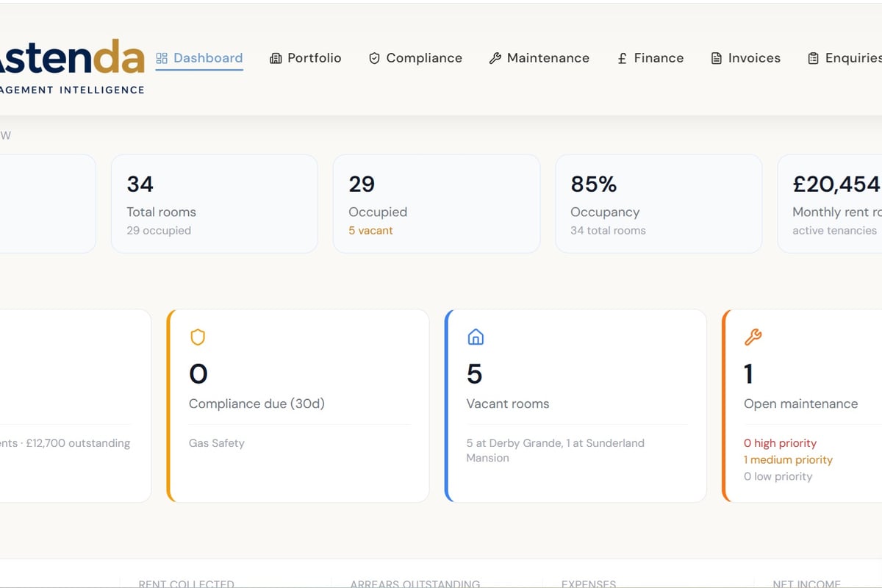Click the blue house icon on Vacant rooms card
Screen dimensions: 882x588
[476, 337]
